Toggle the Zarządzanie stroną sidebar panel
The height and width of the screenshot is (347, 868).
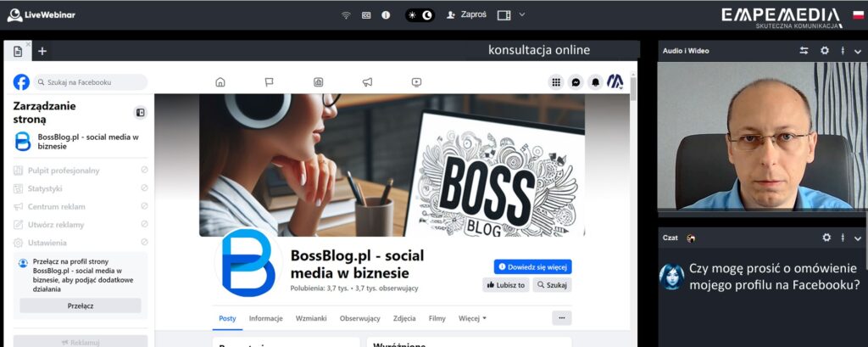point(141,113)
